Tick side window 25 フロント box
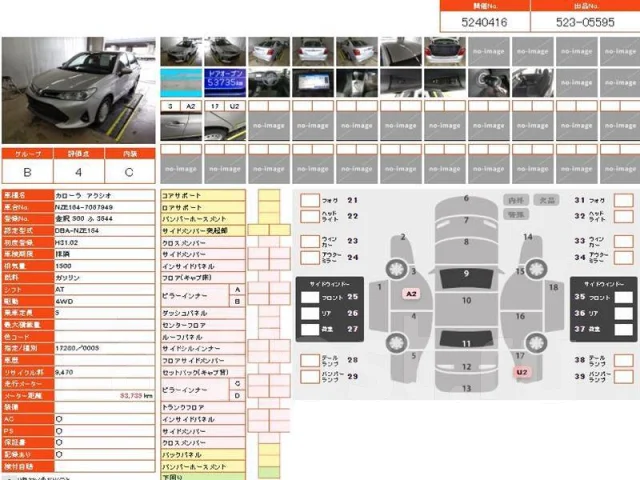640x480 pixels. pos(310,297)
